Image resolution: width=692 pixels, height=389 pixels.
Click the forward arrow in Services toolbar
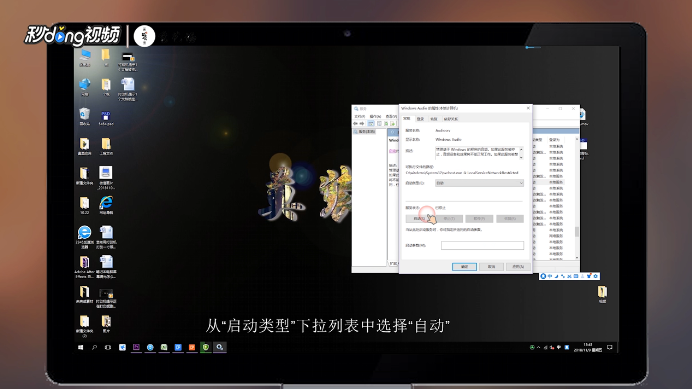pos(362,124)
